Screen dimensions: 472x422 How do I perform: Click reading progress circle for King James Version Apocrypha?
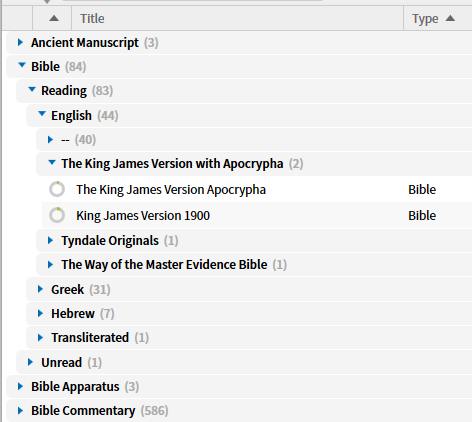click(57, 189)
